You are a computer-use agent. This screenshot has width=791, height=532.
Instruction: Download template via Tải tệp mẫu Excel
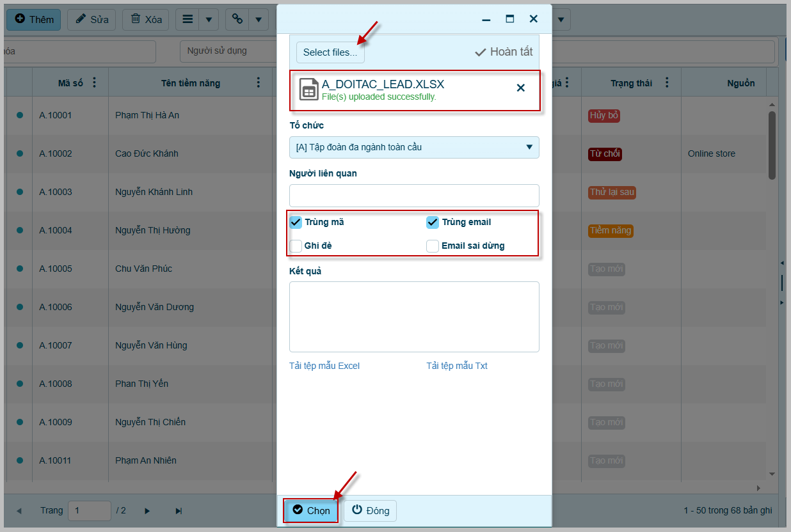[324, 366]
